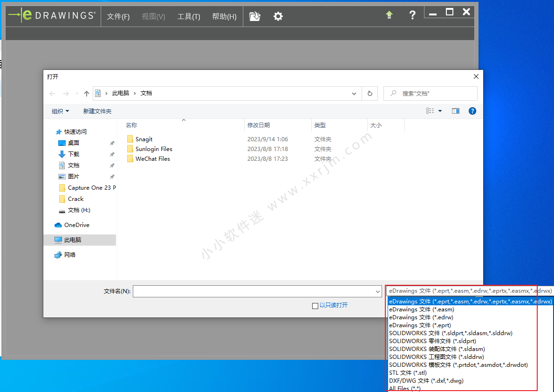Select 网络 in navigation pane

click(65, 254)
